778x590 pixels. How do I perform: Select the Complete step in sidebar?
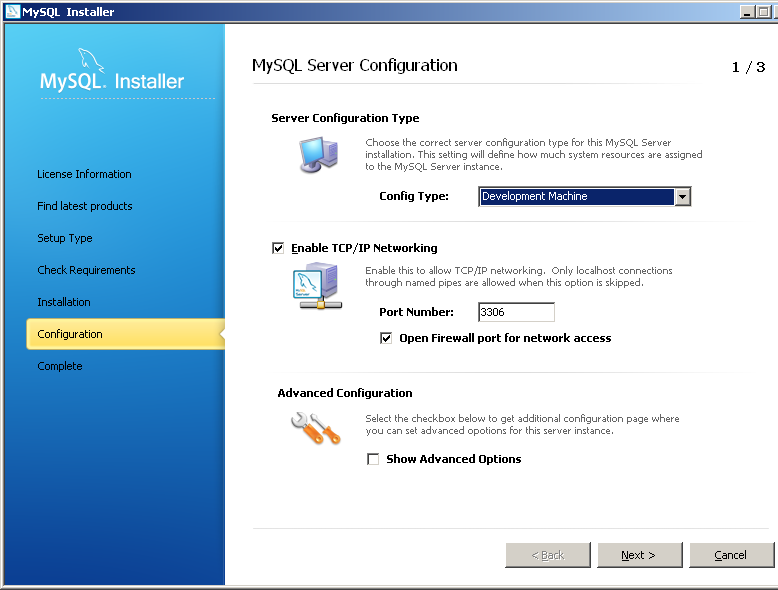(60, 366)
